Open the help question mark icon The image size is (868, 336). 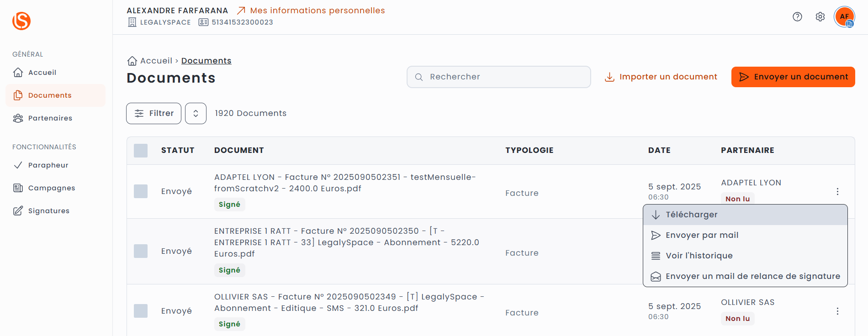pos(797,17)
